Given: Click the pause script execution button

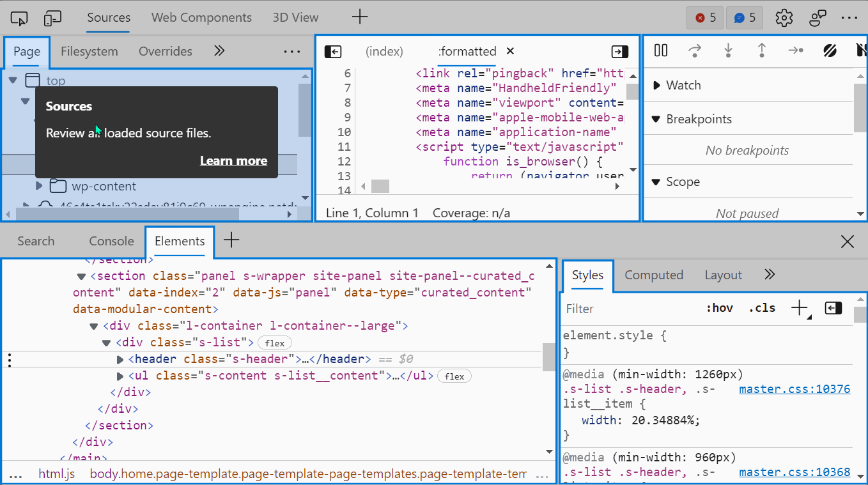Looking at the screenshot, I should [661, 50].
